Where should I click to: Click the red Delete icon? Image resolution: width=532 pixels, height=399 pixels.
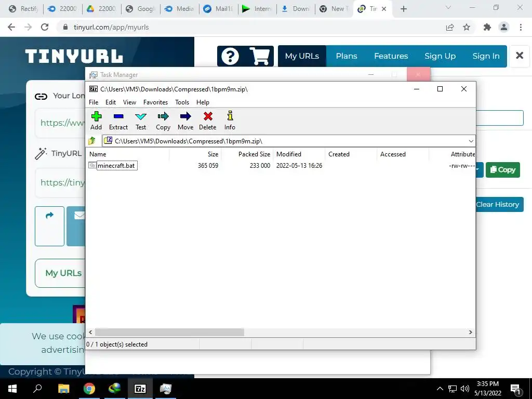[x=208, y=121]
